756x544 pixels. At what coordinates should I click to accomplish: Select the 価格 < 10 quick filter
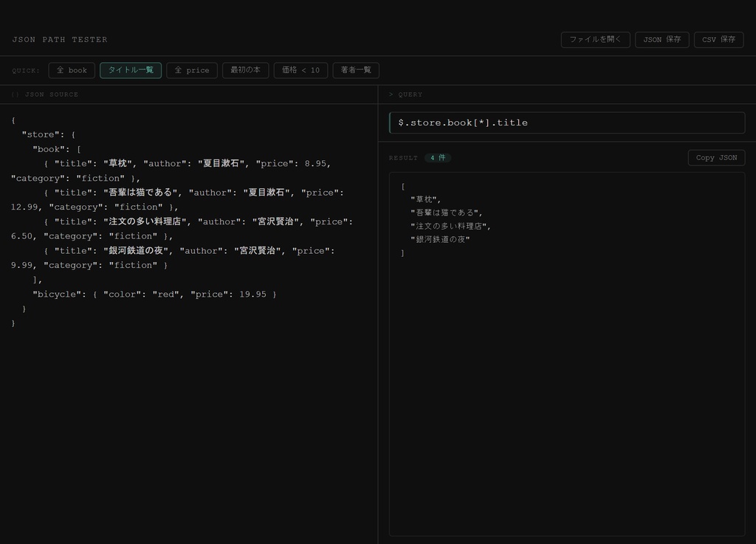[301, 70]
